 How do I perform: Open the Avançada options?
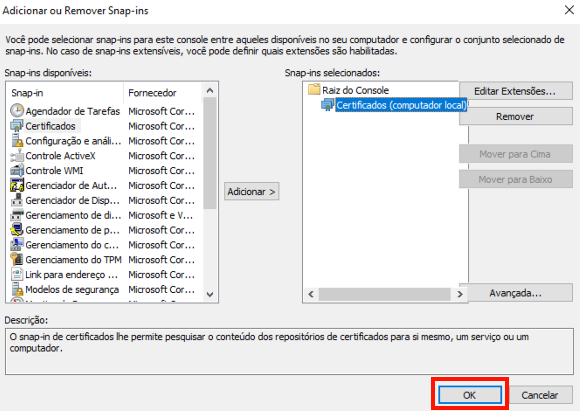pos(516,293)
